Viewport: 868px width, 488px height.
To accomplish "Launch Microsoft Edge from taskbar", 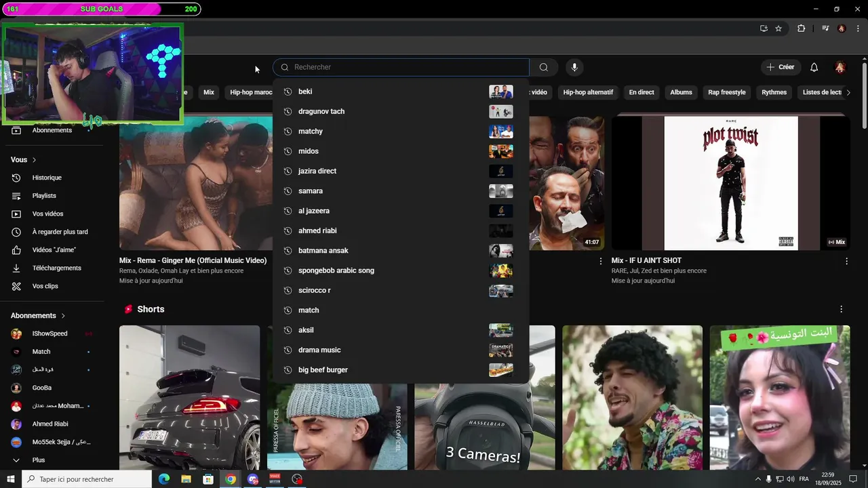I will point(164,479).
